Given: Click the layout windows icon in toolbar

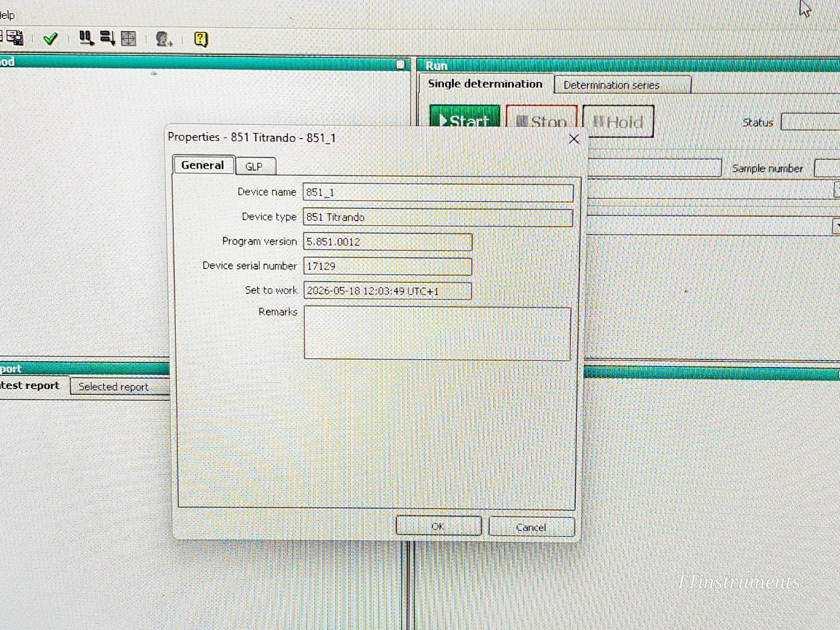Looking at the screenshot, I should 15,38.
